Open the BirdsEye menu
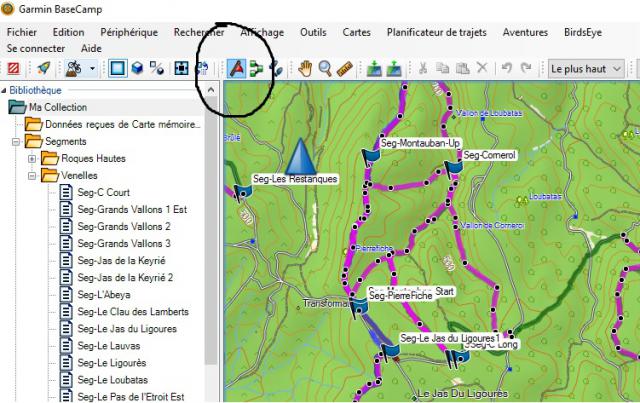640x403 pixels. [583, 32]
